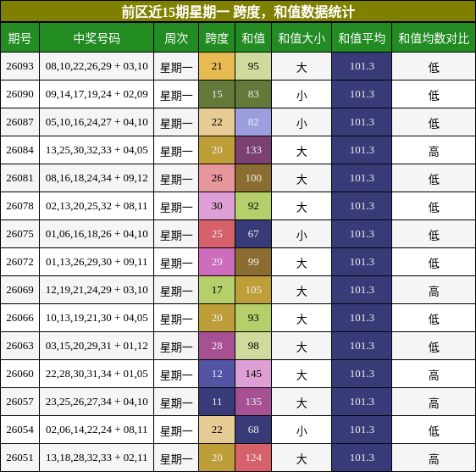This screenshot has width=476, height=472.
Task: Click 低 comparison cell in row 26054
Action: click(x=434, y=430)
